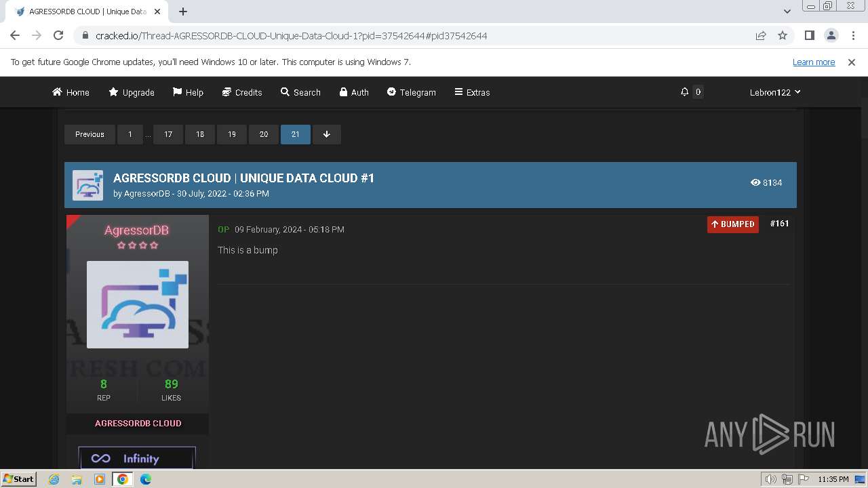Screen dimensions: 868x488
Task: Switch to Chrome in taskbar
Action: point(123,479)
